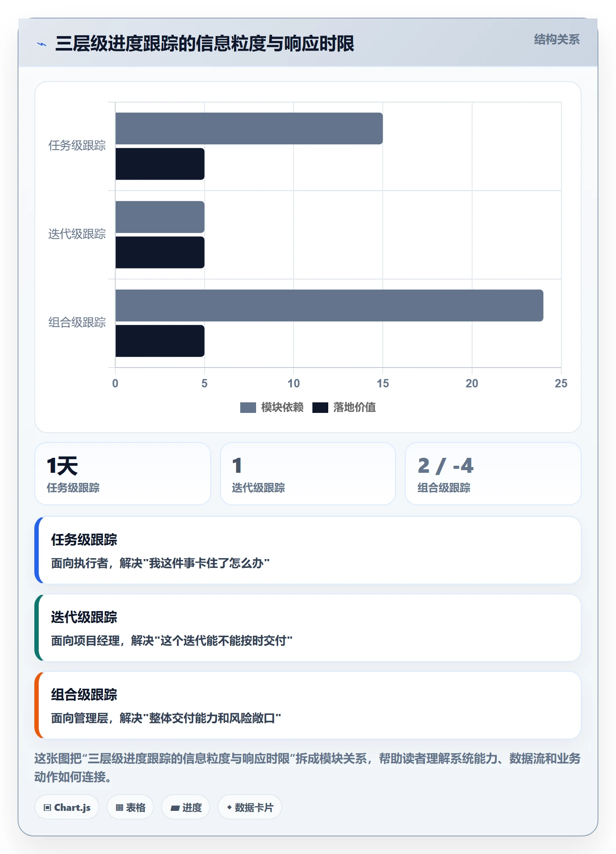Select the 组合级跟踪 模块依赖 longest bar
This screenshot has height=854, width=616.
point(329,306)
